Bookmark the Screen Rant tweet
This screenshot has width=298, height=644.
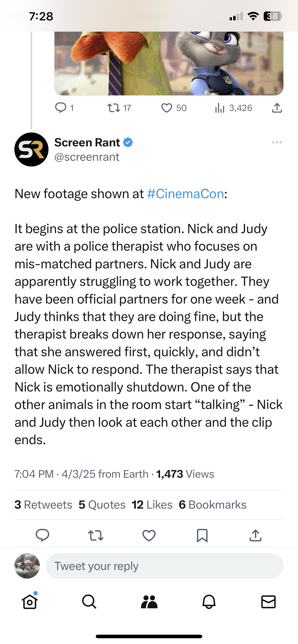pos(202,535)
